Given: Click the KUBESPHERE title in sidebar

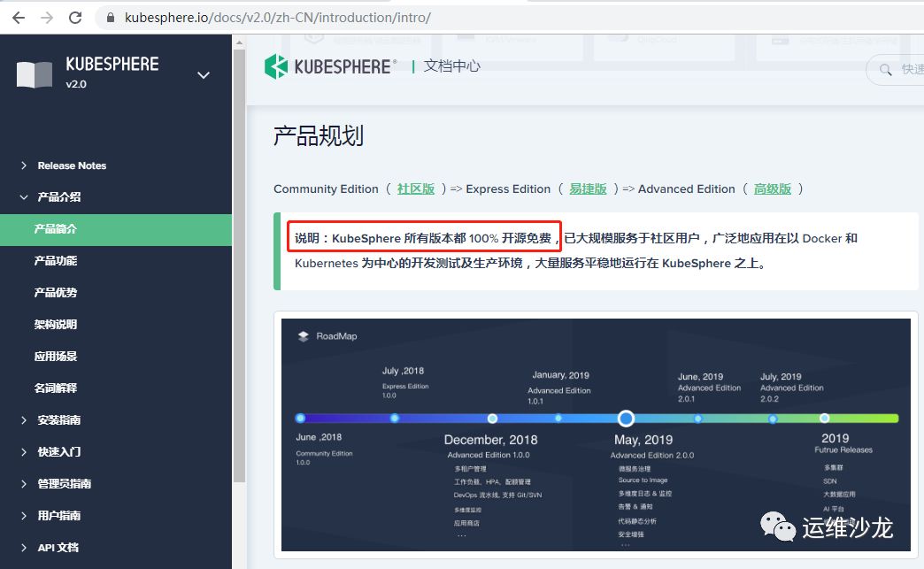Looking at the screenshot, I should point(112,65).
